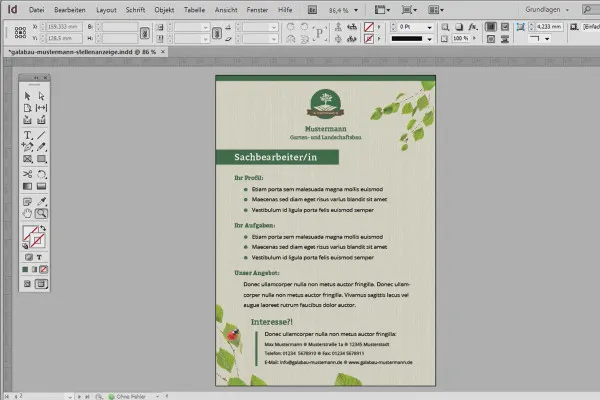Click the Apply Color swatch in tools
This screenshot has height=400, width=600.
[x=25, y=269]
